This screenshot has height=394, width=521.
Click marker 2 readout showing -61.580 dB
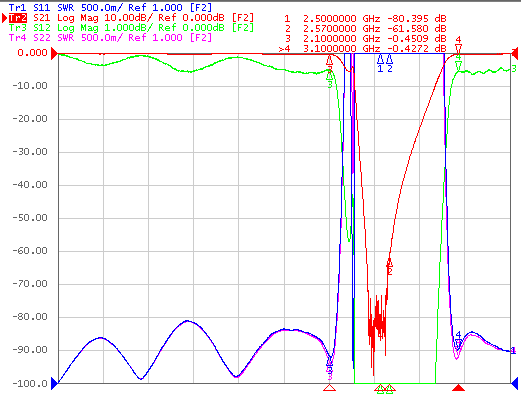tap(417, 29)
